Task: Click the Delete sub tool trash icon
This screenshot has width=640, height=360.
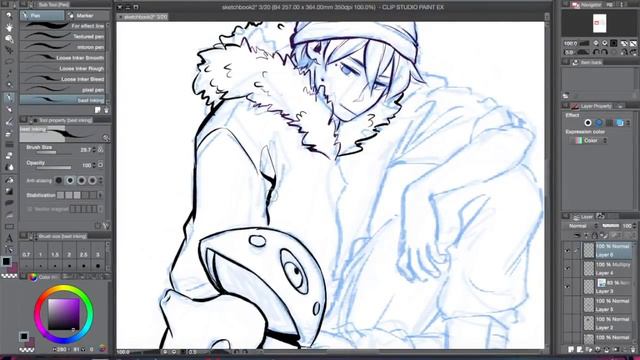Action: (x=106, y=110)
